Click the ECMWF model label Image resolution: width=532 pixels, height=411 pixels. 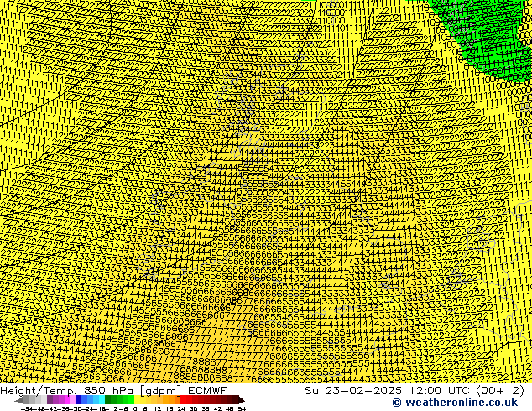205,390
